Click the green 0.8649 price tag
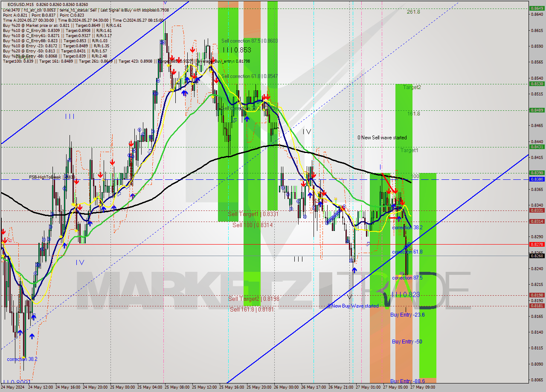Viewport: 546px width, 392px height. (x=536, y=8)
